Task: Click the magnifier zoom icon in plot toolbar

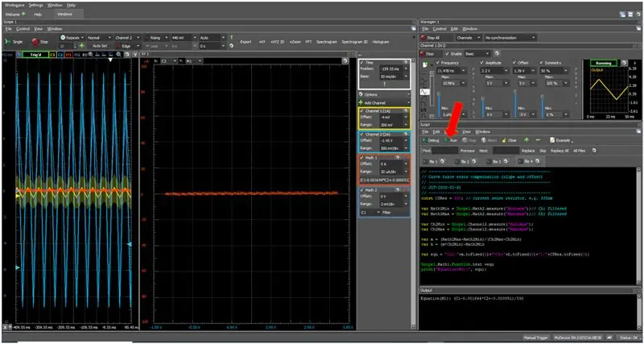Action: pos(118,54)
